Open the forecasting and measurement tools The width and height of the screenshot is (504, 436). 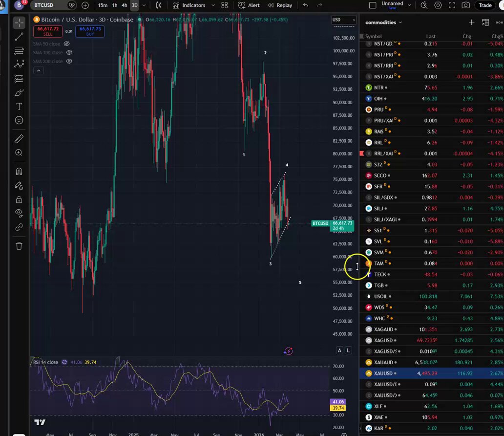(x=19, y=79)
